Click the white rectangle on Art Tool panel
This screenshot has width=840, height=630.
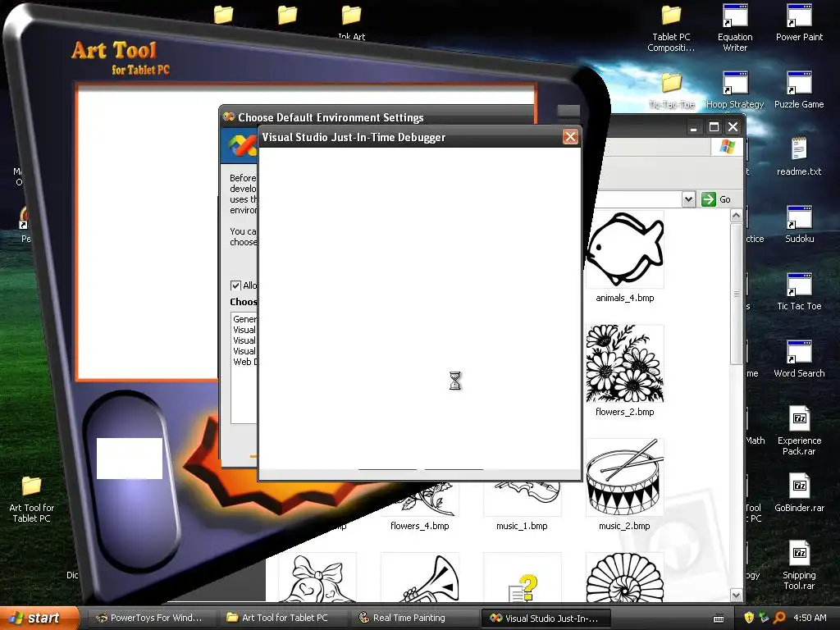pyautogui.click(x=129, y=459)
